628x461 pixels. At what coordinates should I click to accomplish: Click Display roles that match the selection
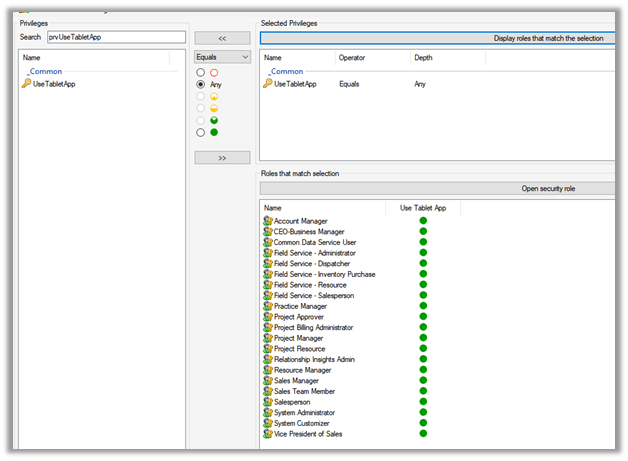(438, 38)
